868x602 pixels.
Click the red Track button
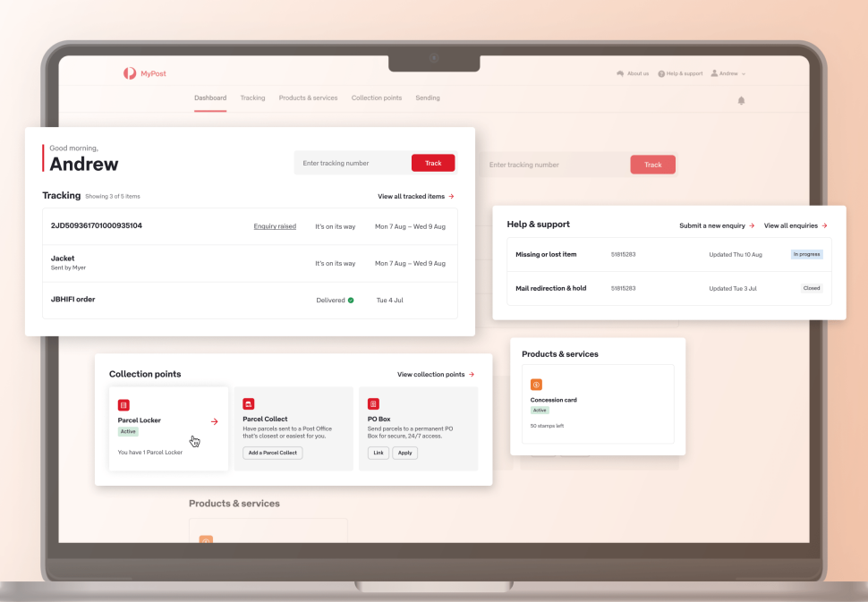433,163
